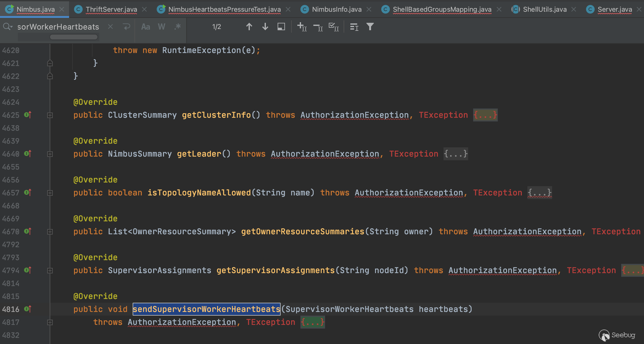The height and width of the screenshot is (344, 644).
Task: Click in the sorWorkerHeartbeats search field
Action: coord(58,27)
